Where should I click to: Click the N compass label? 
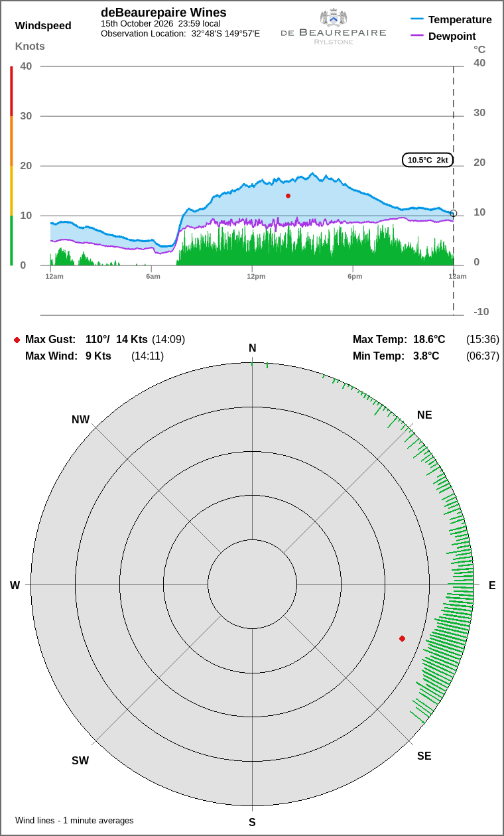tap(252, 348)
